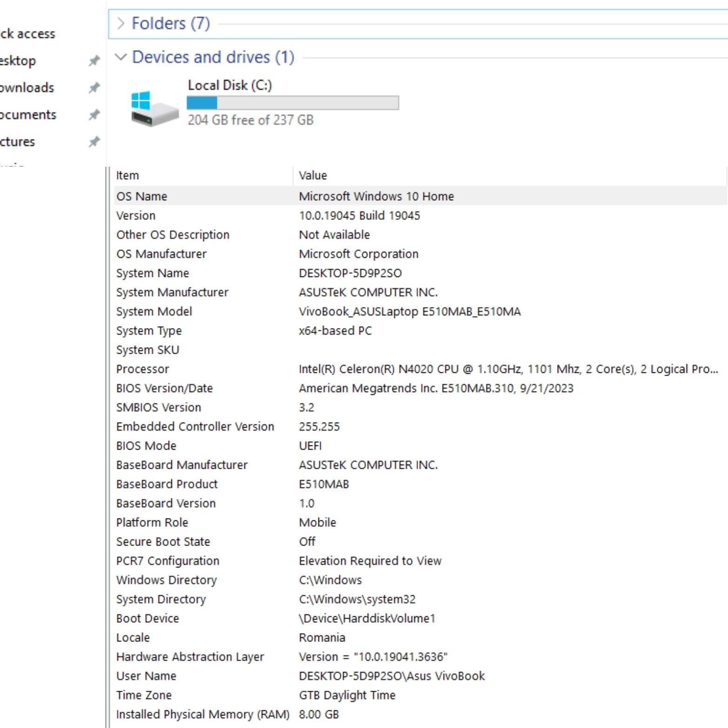Select the Version row label
Viewport: 728px width, 728px height.
click(x=136, y=216)
